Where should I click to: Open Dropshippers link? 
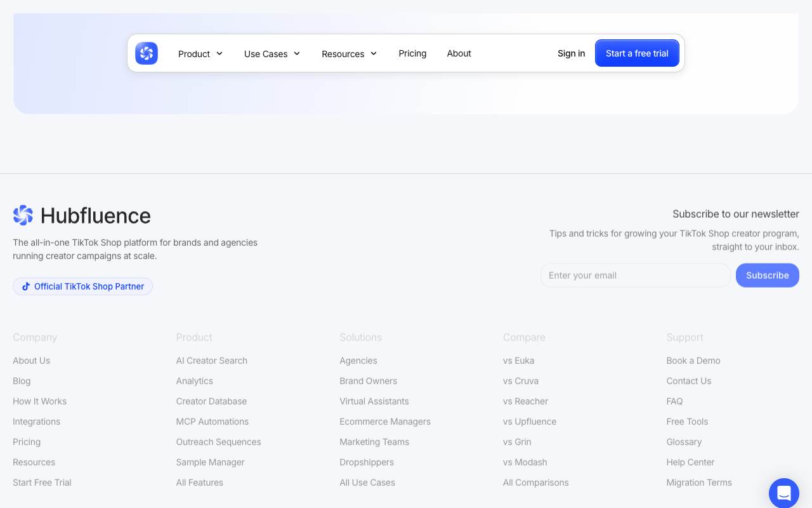pos(367,462)
